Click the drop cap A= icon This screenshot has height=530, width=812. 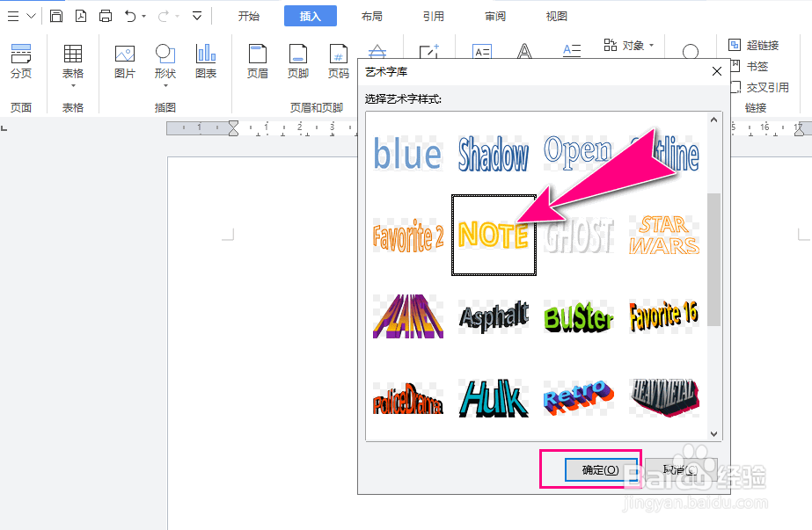click(x=572, y=50)
